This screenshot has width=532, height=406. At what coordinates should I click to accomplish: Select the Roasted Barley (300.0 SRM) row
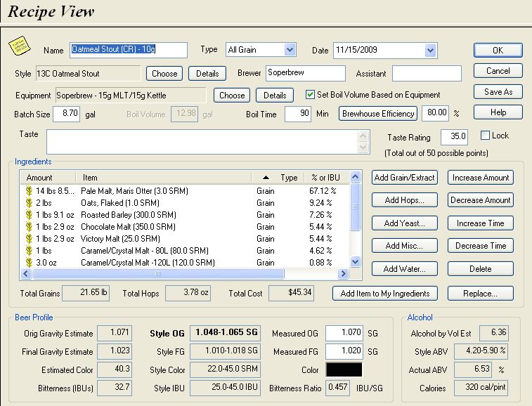[185, 215]
